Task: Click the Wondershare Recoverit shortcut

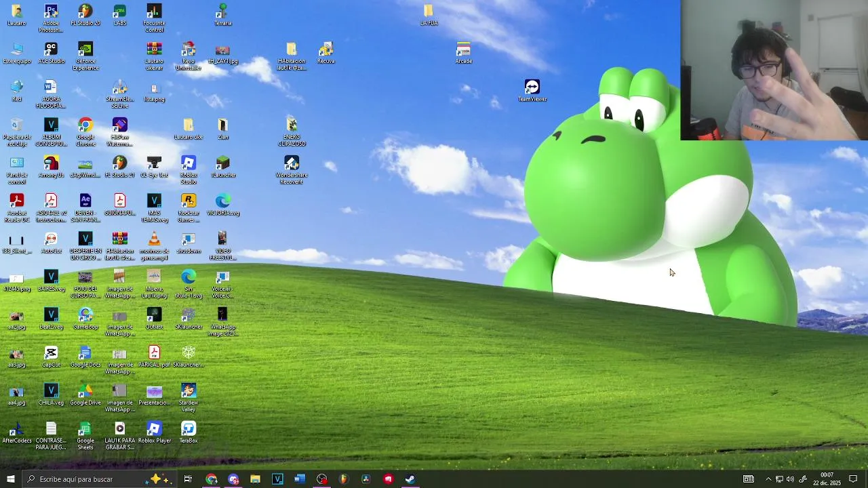Action: click(292, 169)
